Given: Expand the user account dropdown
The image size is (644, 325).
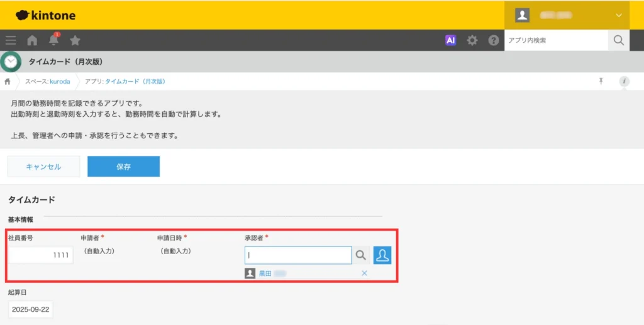Looking at the screenshot, I should tap(619, 15).
